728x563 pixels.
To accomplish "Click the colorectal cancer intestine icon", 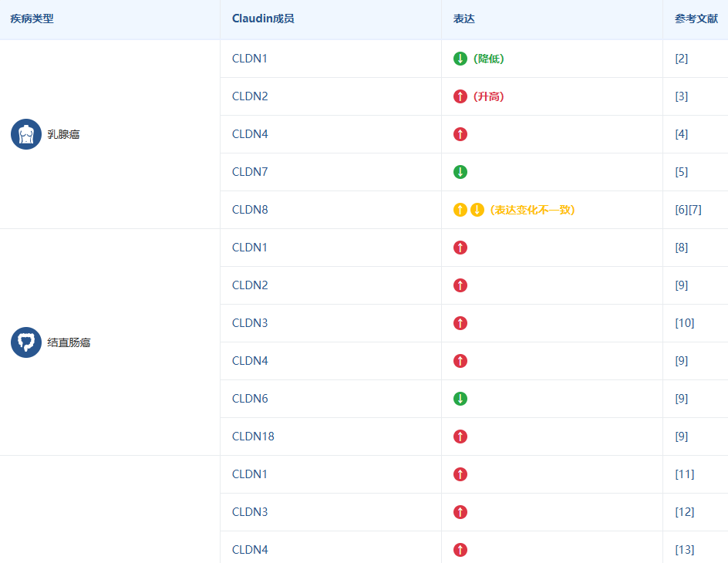I will click(x=26, y=342).
